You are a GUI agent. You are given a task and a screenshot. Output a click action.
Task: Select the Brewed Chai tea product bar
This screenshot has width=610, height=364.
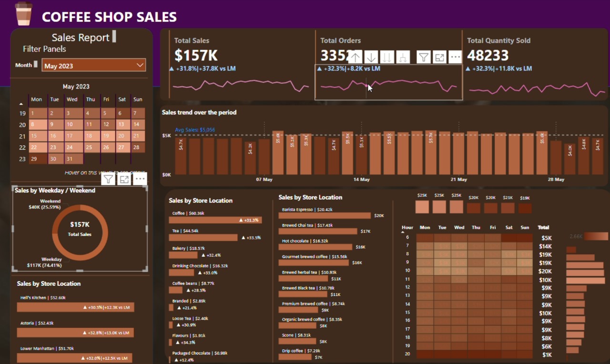318,231
